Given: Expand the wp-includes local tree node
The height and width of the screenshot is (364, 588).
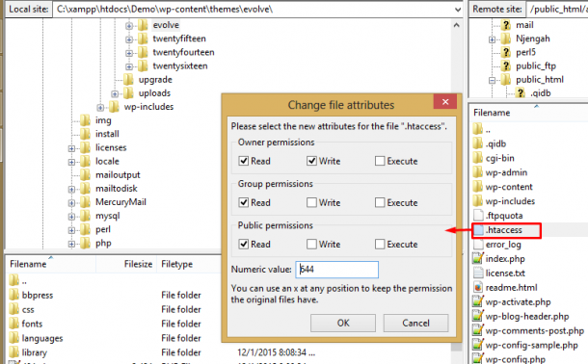Looking at the screenshot, I should tap(100, 108).
